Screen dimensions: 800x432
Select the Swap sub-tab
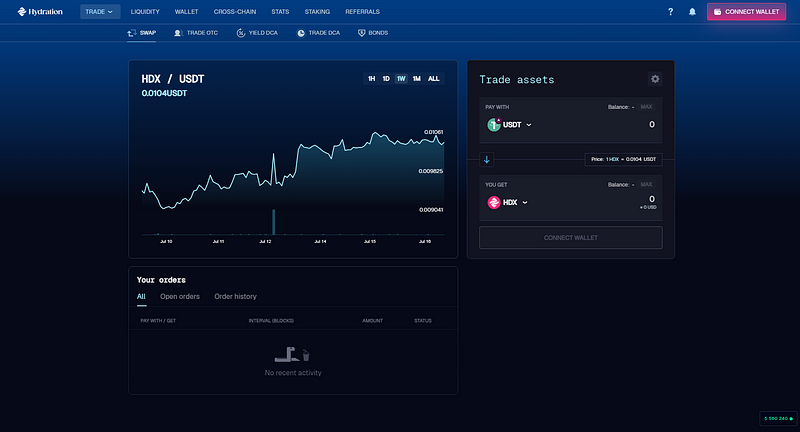pos(142,33)
